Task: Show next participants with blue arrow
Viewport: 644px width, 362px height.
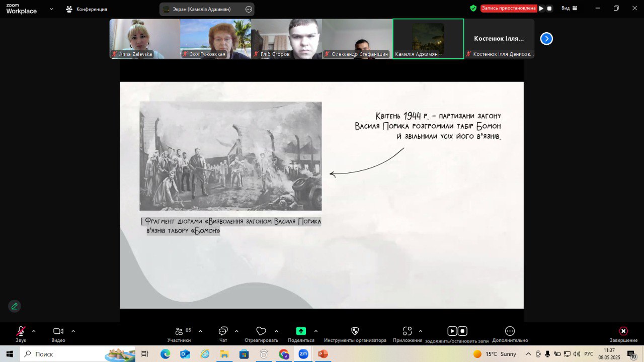Action: coord(546,39)
